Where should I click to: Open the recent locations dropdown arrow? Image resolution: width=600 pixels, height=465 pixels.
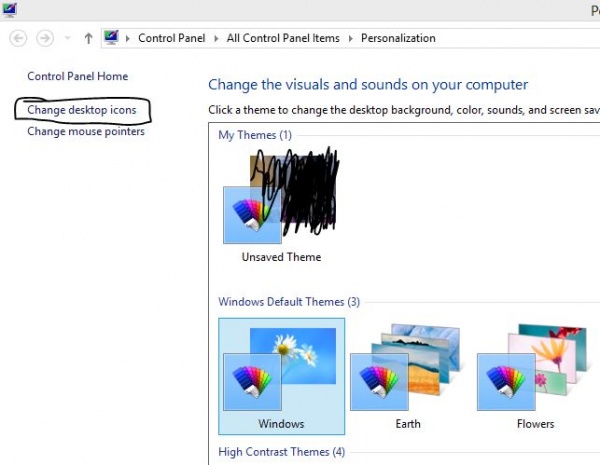coord(67,38)
